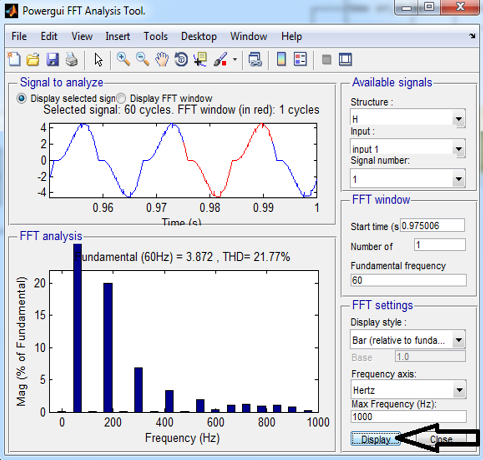Open the Input dropdown showing input 1

point(408,149)
